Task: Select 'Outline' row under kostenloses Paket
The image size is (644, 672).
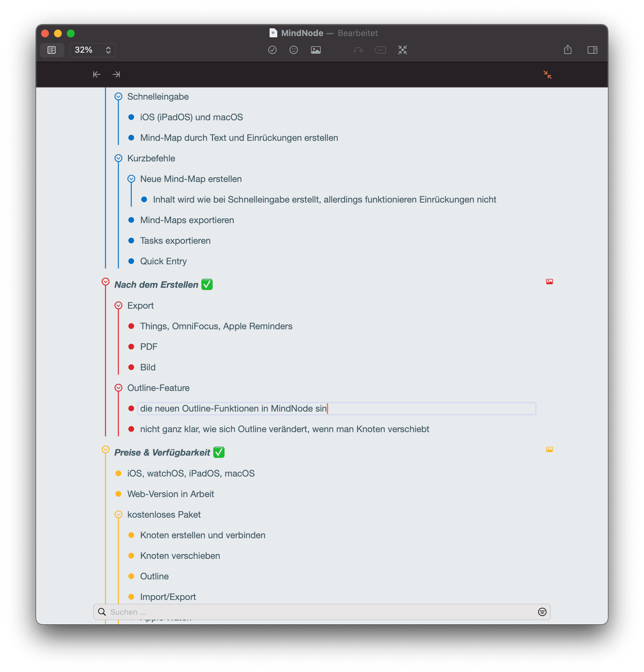Action: (154, 576)
